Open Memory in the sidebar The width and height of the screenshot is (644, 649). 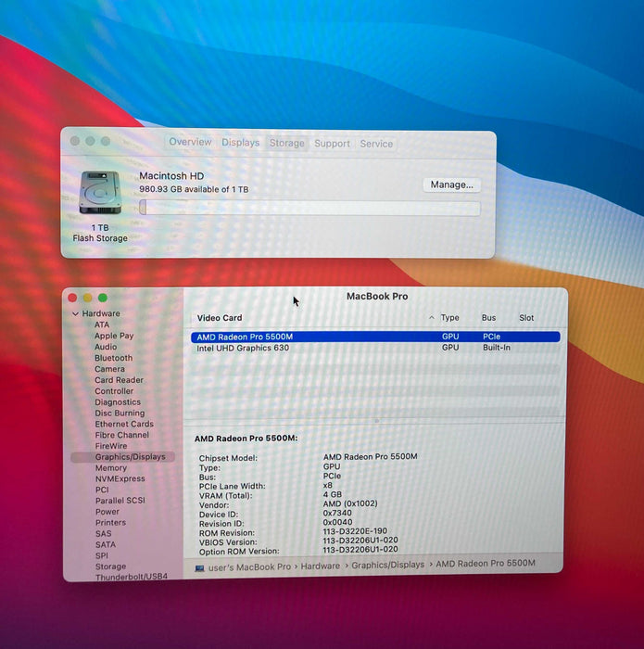click(111, 467)
